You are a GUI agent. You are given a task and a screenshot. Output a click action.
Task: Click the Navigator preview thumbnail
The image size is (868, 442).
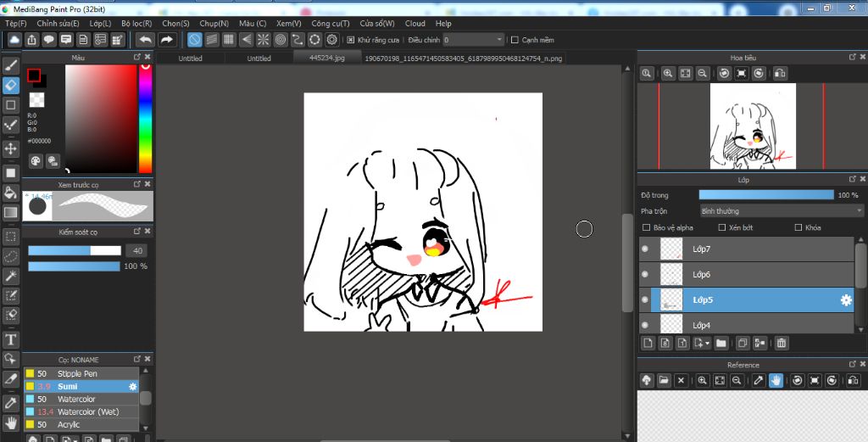pyautogui.click(x=753, y=126)
